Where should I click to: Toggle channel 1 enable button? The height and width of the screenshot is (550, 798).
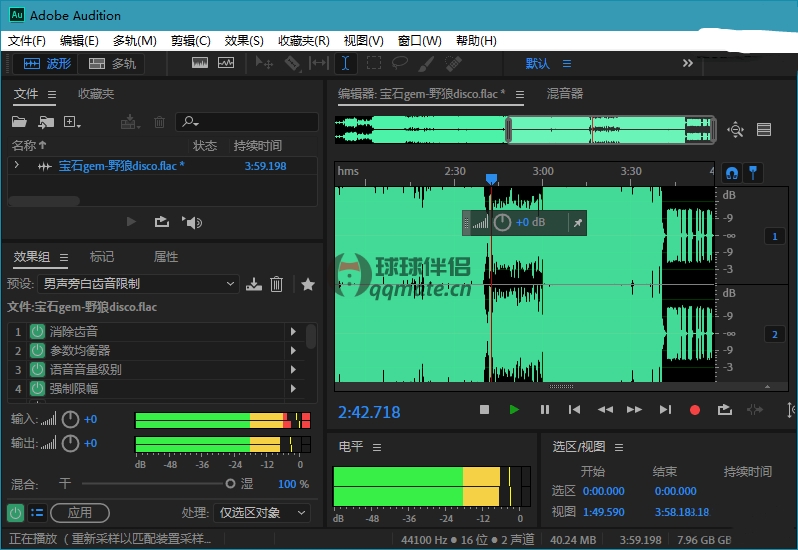coord(773,237)
